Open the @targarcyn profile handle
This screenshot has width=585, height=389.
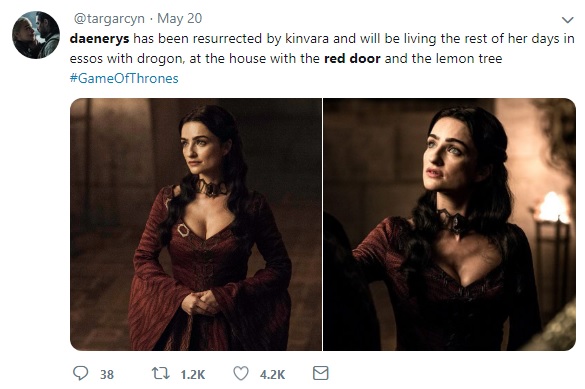click(x=109, y=19)
